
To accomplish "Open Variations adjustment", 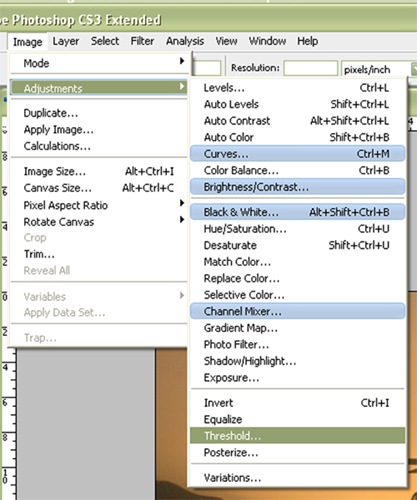I will pyautogui.click(x=298, y=478).
